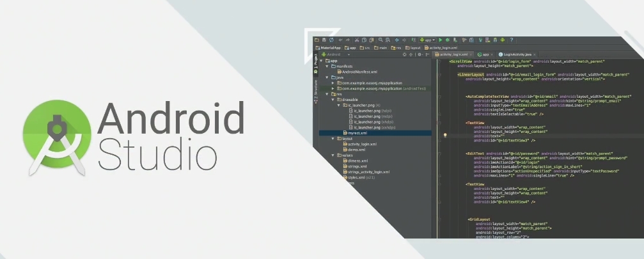Click MaterialApp in the breadcrumb bar
Screen dimensions: 644x259
point(327,47)
